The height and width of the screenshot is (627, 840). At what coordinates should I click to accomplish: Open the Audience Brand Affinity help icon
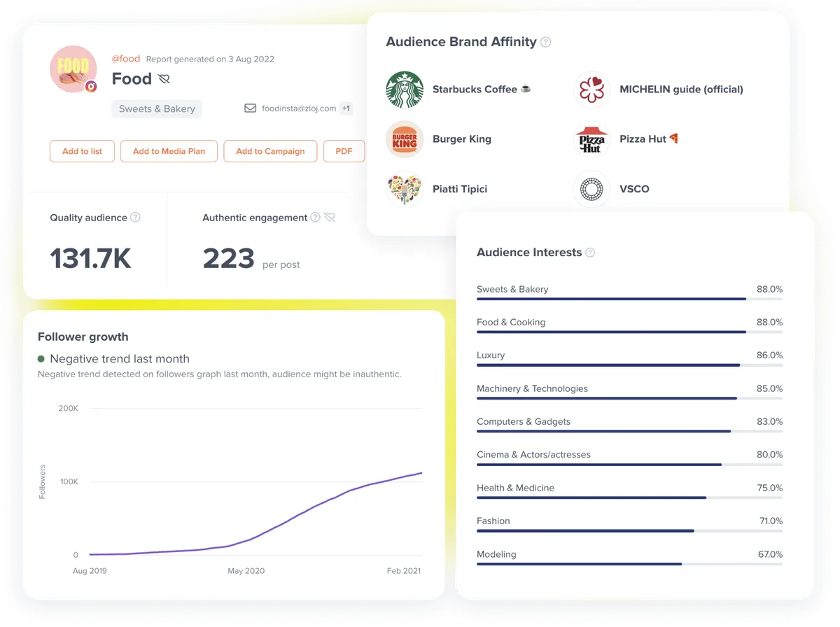(546, 42)
